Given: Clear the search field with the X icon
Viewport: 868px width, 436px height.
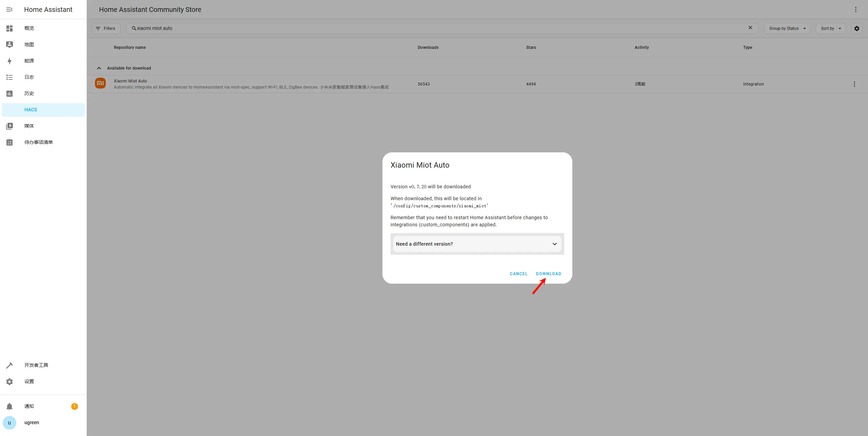Looking at the screenshot, I should [x=750, y=28].
